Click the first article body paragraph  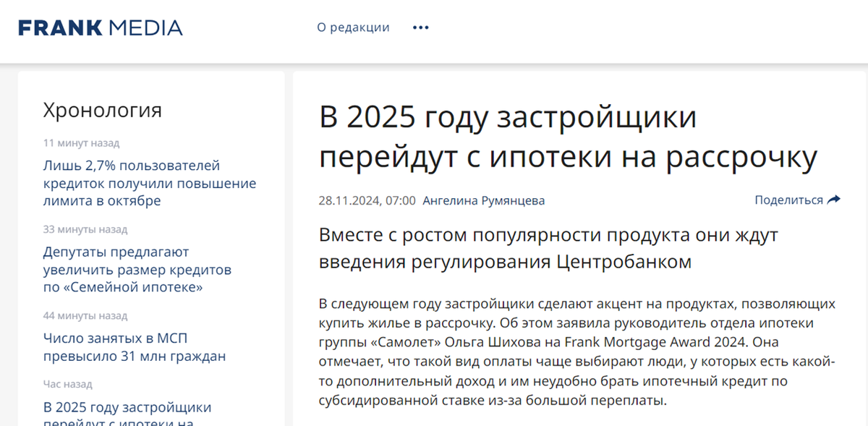pos(577,352)
